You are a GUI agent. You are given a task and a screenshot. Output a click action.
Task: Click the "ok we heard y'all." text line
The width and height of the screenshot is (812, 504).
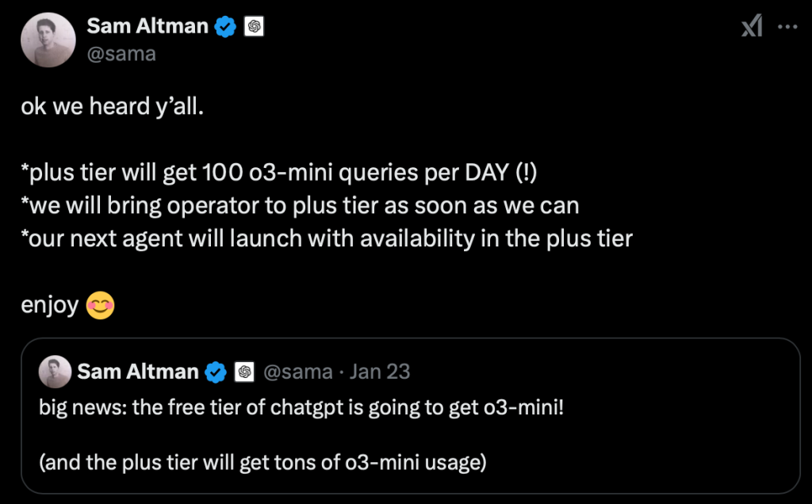113,106
